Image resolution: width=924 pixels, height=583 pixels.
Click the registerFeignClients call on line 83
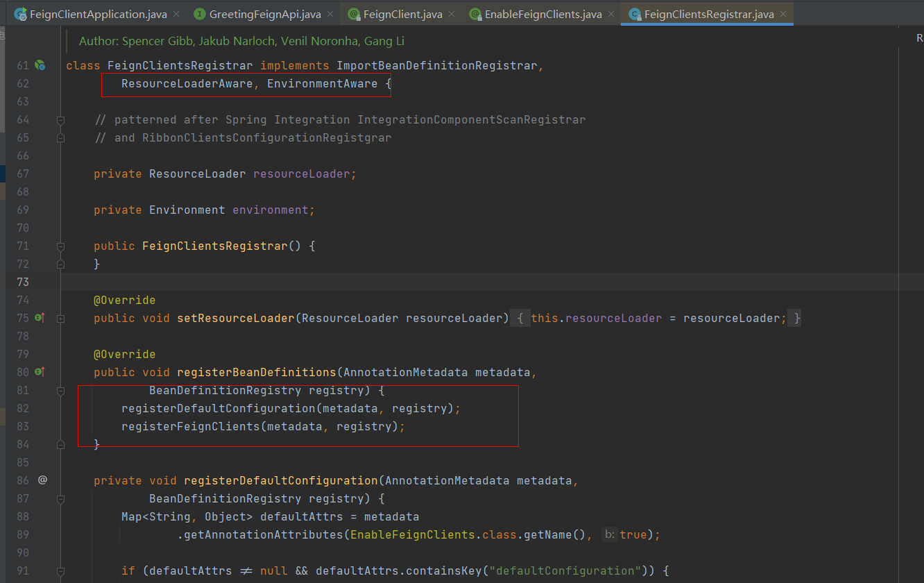191,426
